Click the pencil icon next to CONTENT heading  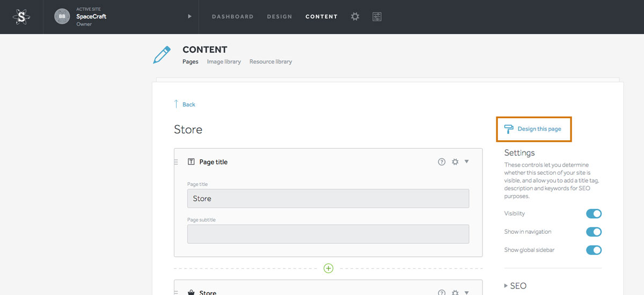pos(162,55)
